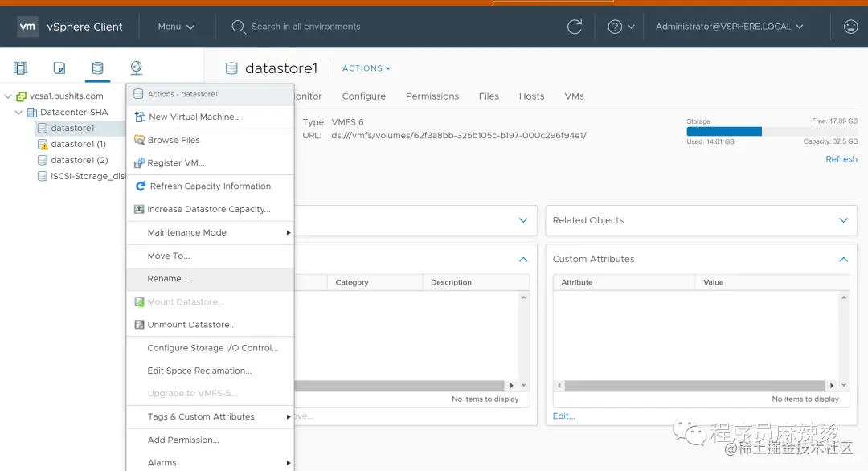Collapse the Custom Attributes panel
The width and height of the screenshot is (868, 471).
(x=843, y=259)
